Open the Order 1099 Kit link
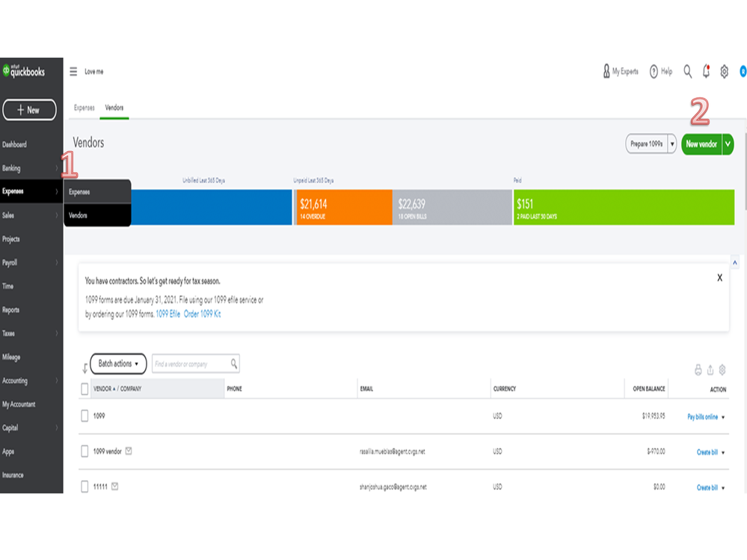 pos(202,314)
